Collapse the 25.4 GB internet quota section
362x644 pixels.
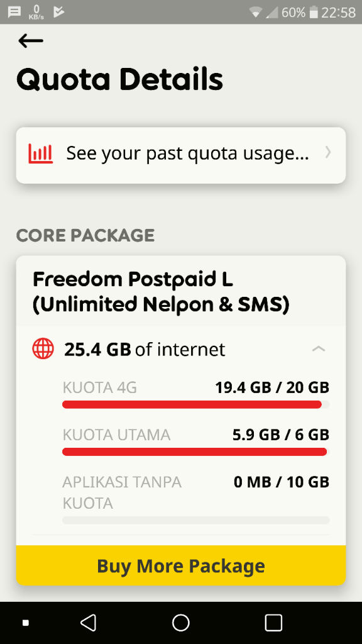(319, 348)
